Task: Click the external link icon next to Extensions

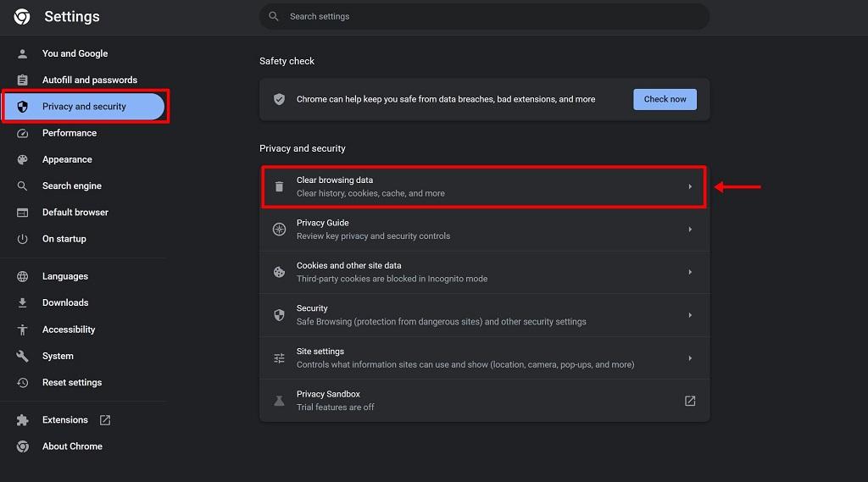Action: 105,420
